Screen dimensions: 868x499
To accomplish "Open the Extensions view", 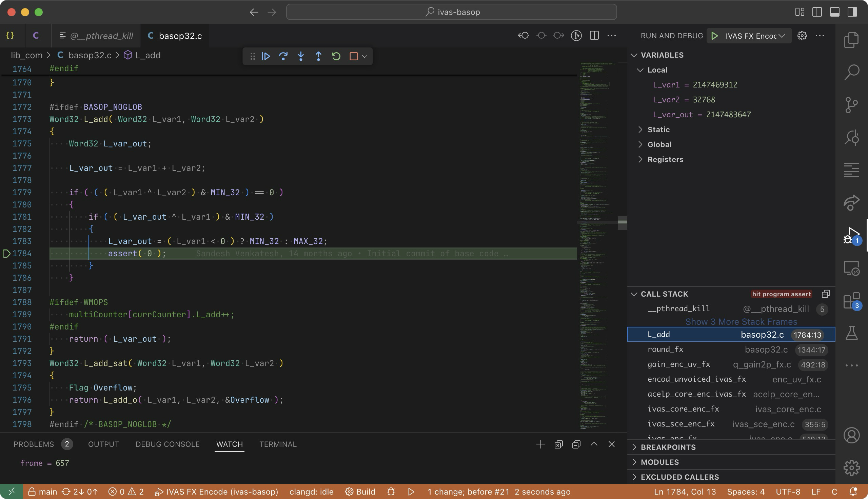I will point(851,301).
